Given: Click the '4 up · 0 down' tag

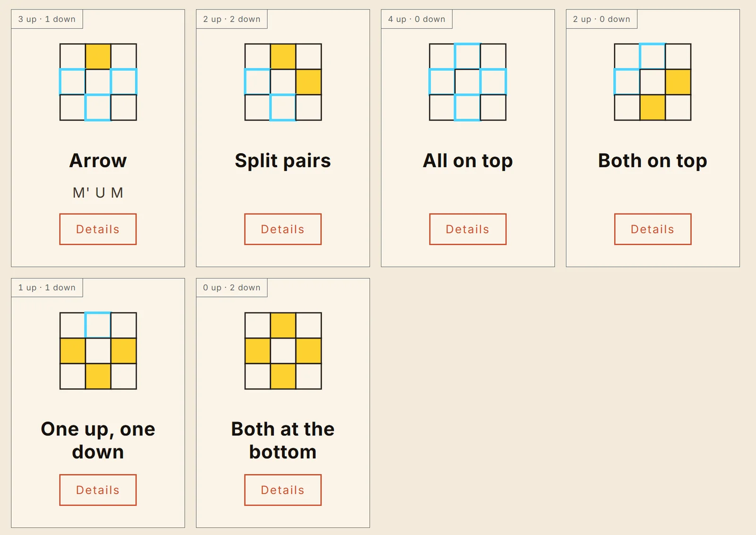Looking at the screenshot, I should pyautogui.click(x=416, y=19).
